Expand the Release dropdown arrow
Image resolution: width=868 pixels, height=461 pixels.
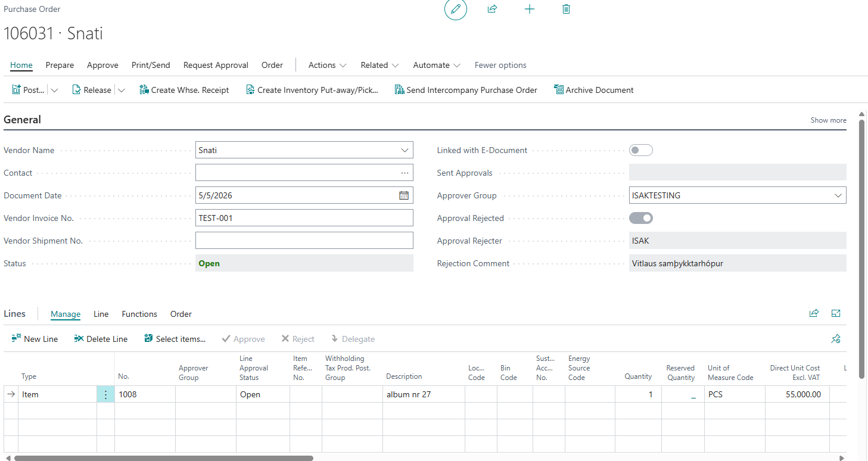(122, 91)
